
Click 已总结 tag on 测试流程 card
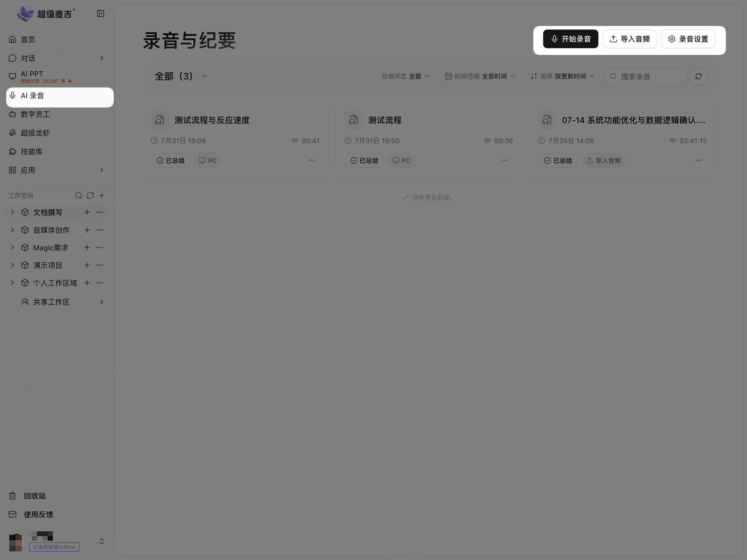364,160
